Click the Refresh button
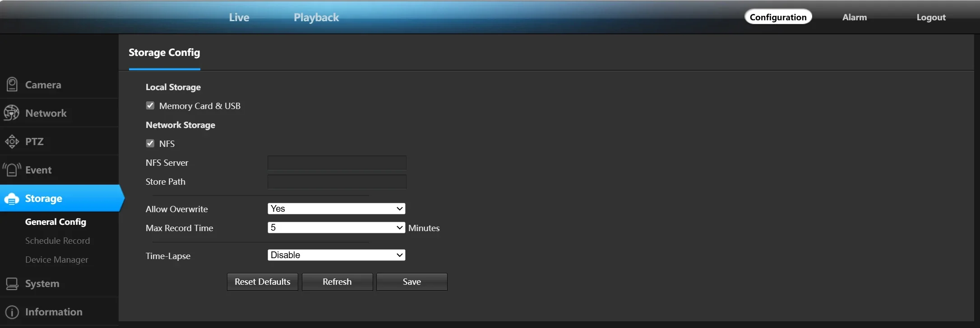This screenshot has width=980, height=328. tap(337, 282)
